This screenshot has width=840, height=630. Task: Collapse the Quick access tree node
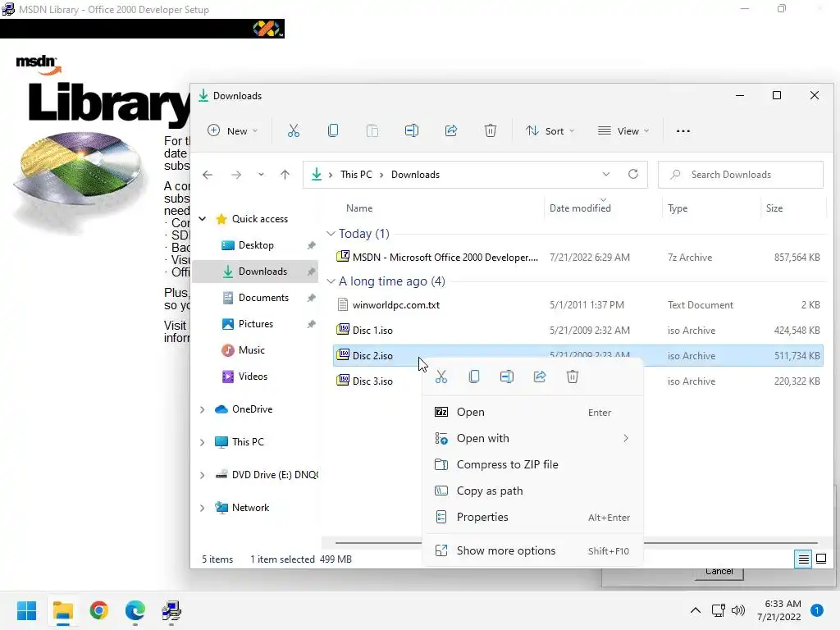(203, 218)
